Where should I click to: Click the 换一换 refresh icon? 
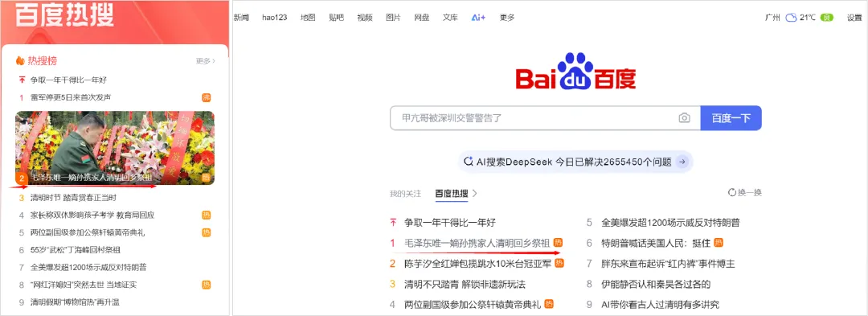732,193
